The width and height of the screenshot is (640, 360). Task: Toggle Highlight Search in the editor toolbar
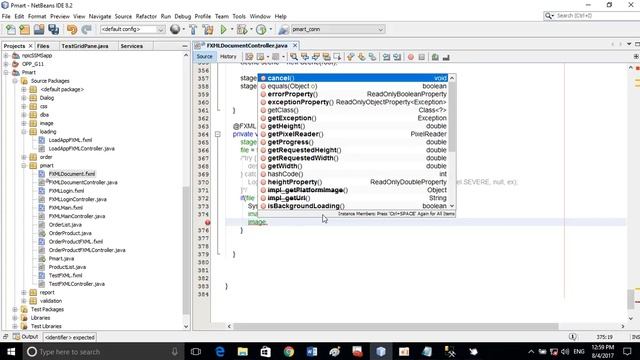pos(326,57)
